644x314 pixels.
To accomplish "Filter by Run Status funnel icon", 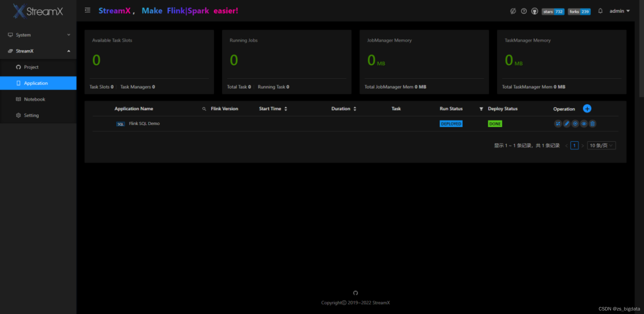I will pos(481,109).
